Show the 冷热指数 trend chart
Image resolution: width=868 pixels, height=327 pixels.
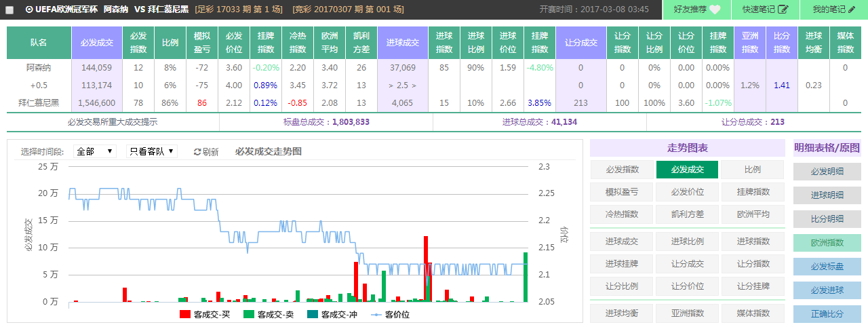[x=622, y=214]
